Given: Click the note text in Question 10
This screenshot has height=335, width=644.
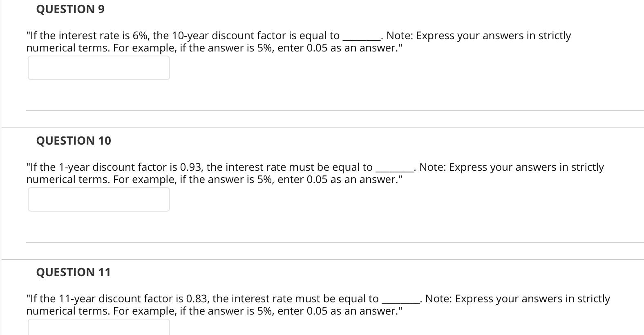Looking at the screenshot, I should click(x=511, y=167).
